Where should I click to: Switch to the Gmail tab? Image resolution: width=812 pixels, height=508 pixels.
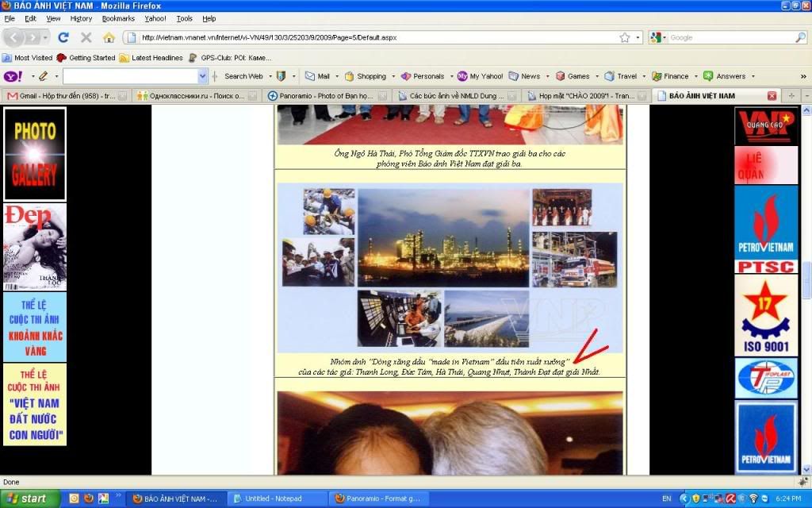coord(62,95)
